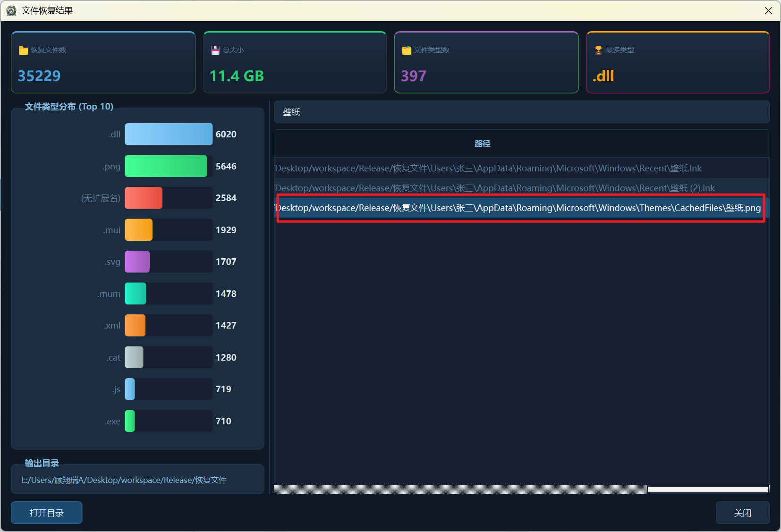Click the floppy disk icon beside 总大小
781x532 pixels.
click(215, 50)
